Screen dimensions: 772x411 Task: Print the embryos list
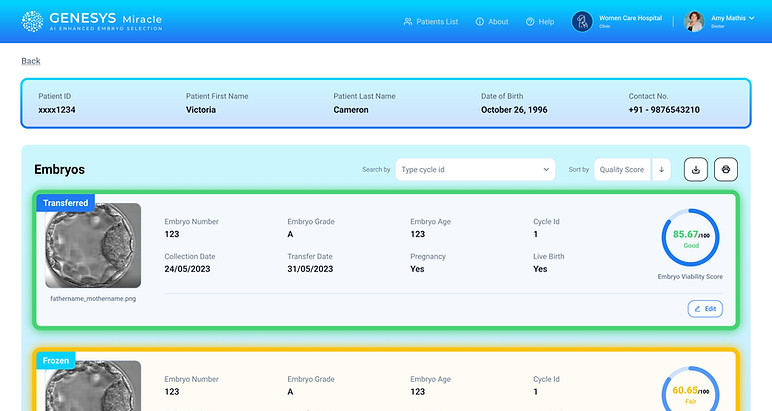coord(726,169)
